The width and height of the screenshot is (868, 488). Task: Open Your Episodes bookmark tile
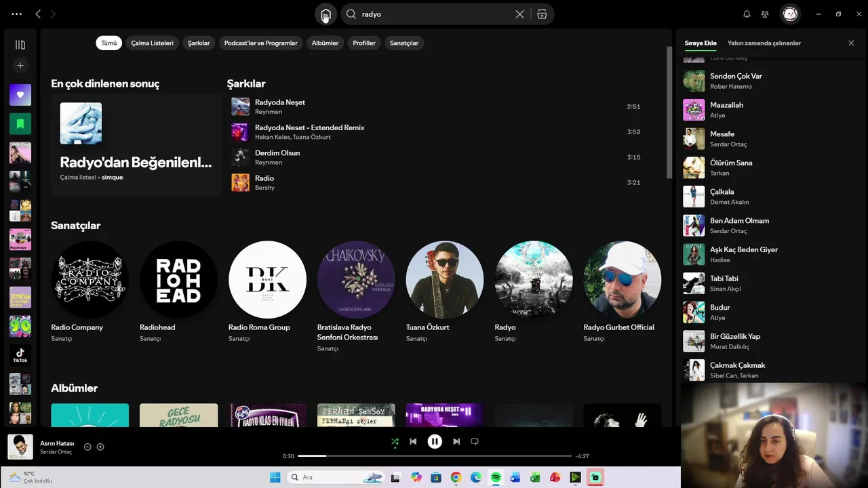point(20,124)
